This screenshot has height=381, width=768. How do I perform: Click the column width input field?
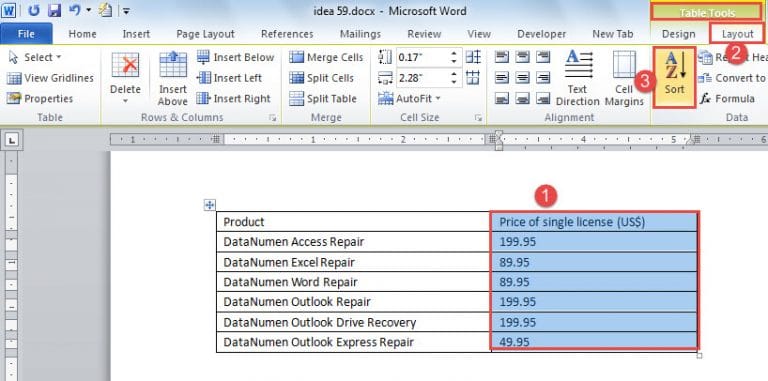[x=422, y=78]
